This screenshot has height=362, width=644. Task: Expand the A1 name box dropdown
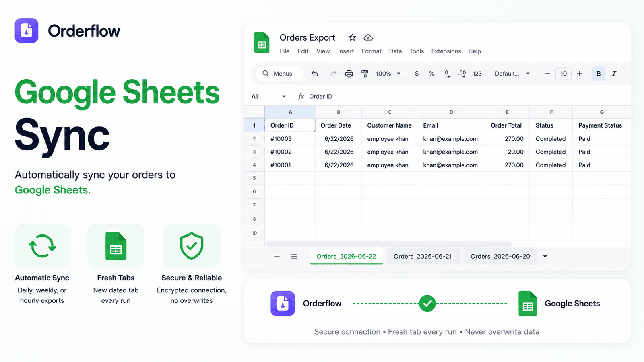pyautogui.click(x=284, y=97)
